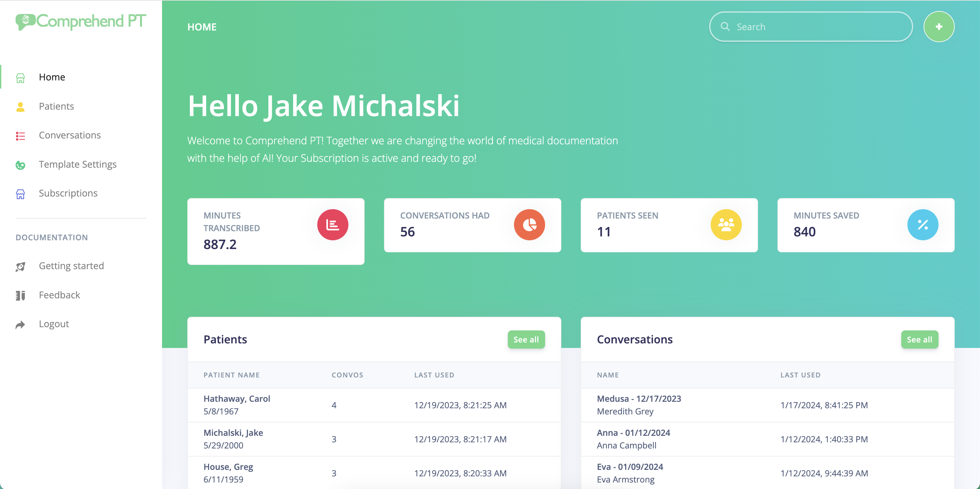Click the Minutes Saved blue percent icon

pyautogui.click(x=923, y=224)
